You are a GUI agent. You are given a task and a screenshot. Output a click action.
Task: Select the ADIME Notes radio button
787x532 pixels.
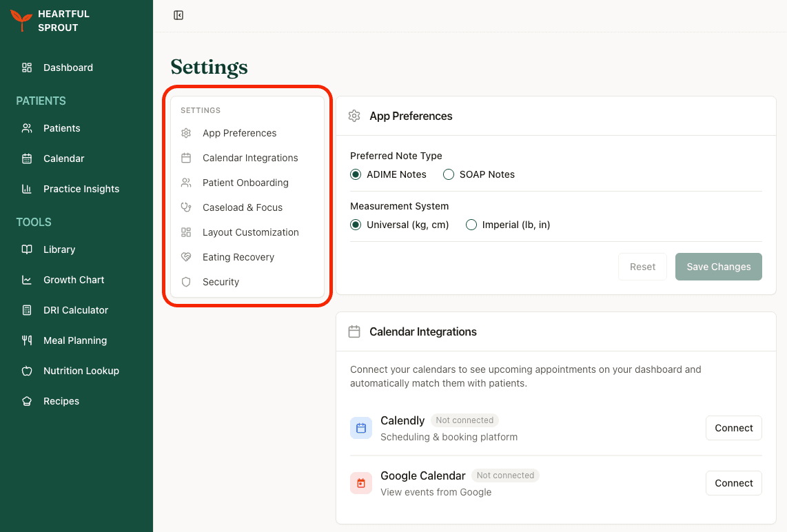356,174
